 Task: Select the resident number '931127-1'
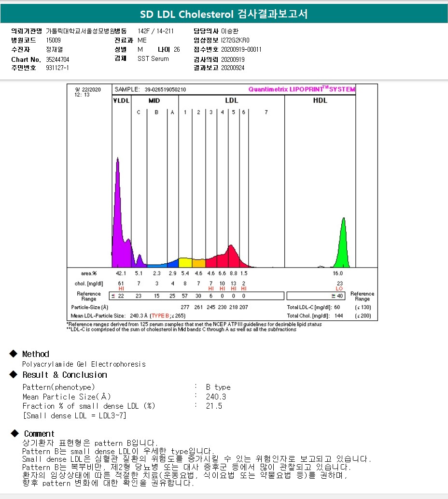tap(57, 68)
